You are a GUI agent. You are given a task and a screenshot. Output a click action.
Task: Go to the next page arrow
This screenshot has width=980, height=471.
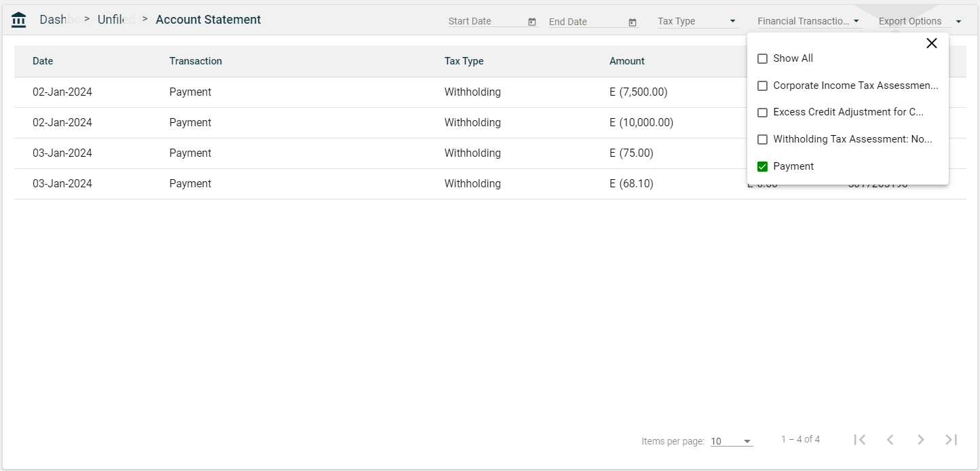tap(921, 440)
